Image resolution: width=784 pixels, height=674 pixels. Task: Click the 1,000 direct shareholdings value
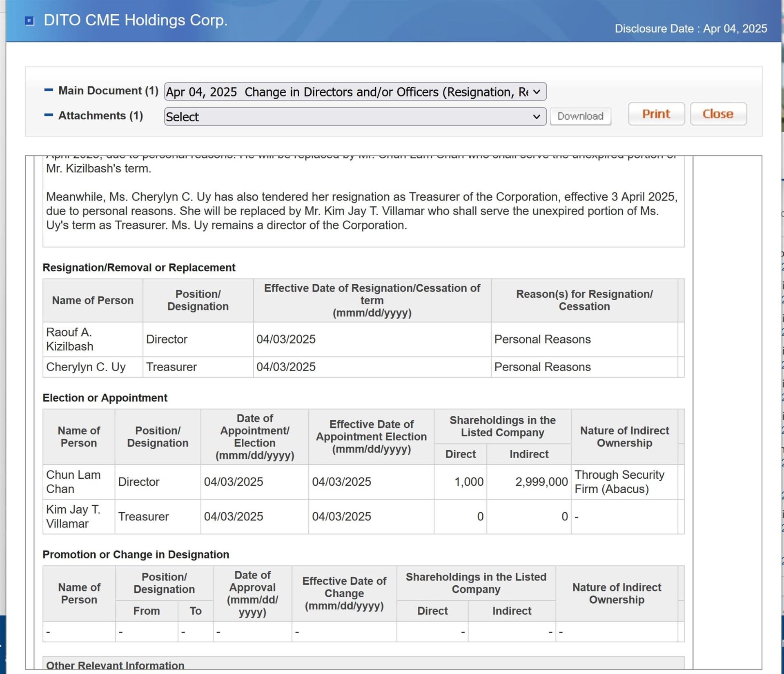click(469, 482)
